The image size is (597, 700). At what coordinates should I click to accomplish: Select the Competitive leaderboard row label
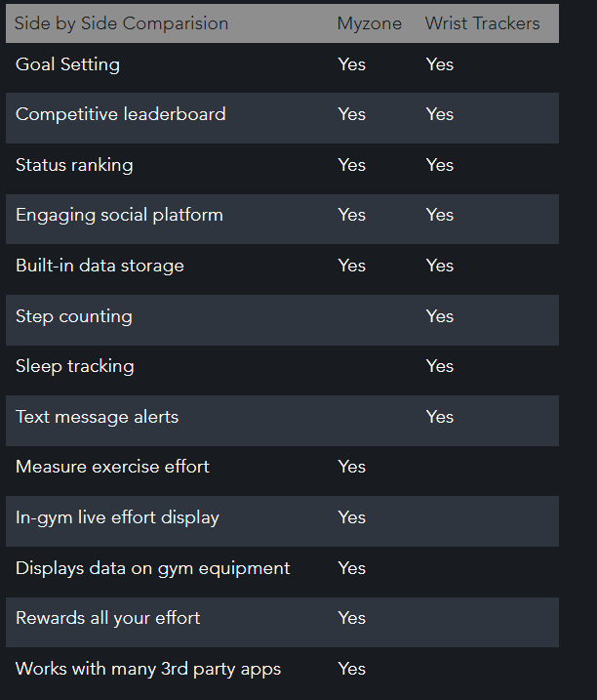coord(121,114)
